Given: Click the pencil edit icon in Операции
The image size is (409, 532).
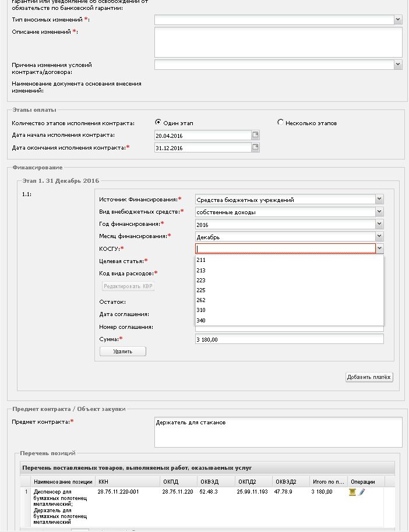Looking at the screenshot, I should [361, 492].
